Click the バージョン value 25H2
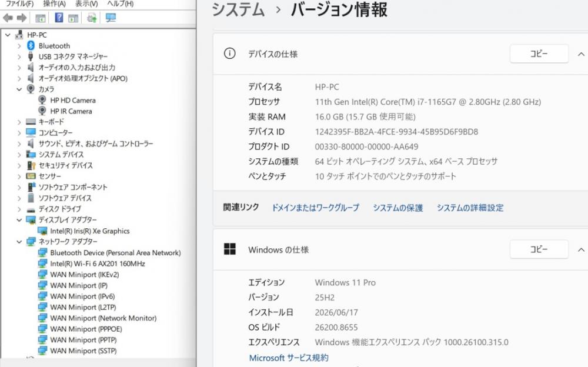The height and width of the screenshot is (367, 588). 325,298
